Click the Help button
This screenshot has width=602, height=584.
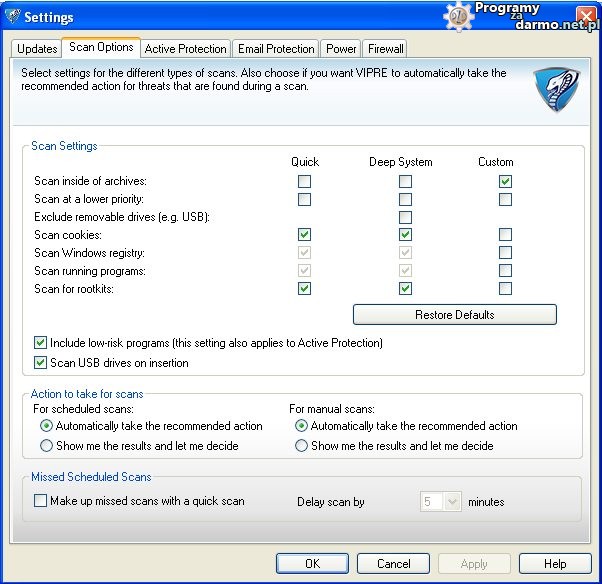pyautogui.click(x=555, y=564)
